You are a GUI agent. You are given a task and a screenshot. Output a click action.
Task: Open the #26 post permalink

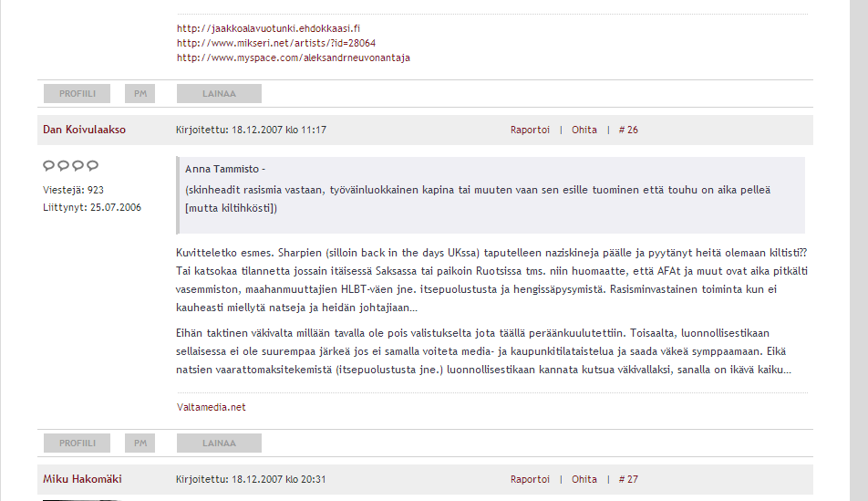coord(628,130)
